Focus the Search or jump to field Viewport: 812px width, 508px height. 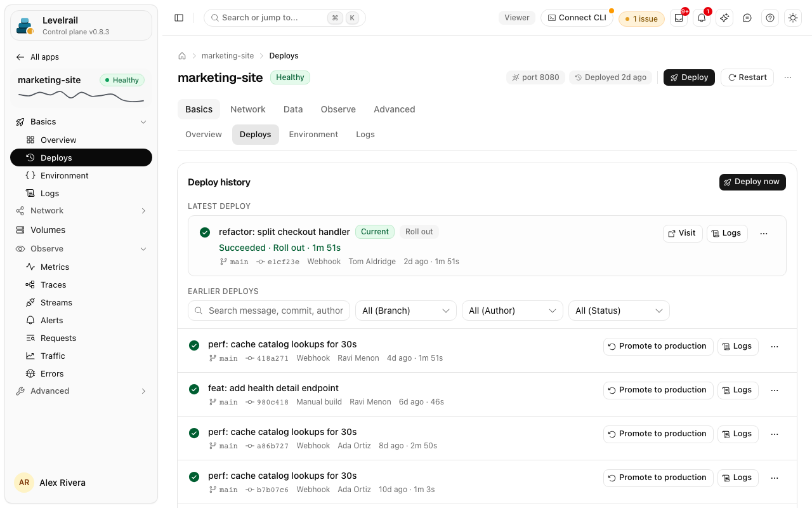(285, 18)
